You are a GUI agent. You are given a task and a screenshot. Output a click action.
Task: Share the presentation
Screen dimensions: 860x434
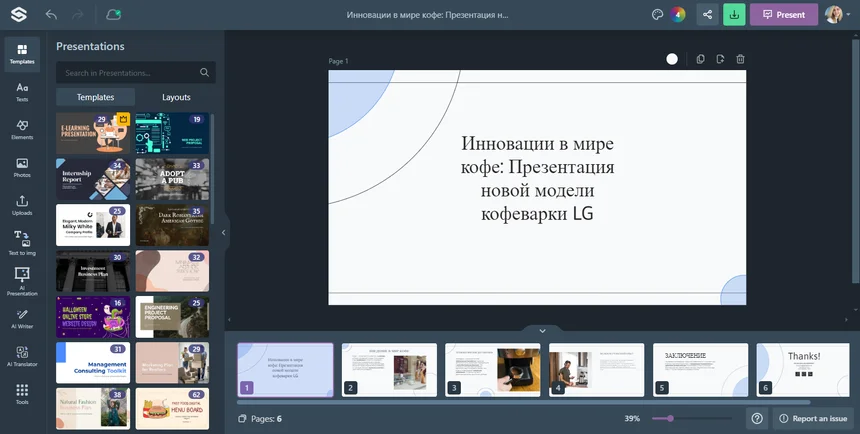[x=708, y=15]
